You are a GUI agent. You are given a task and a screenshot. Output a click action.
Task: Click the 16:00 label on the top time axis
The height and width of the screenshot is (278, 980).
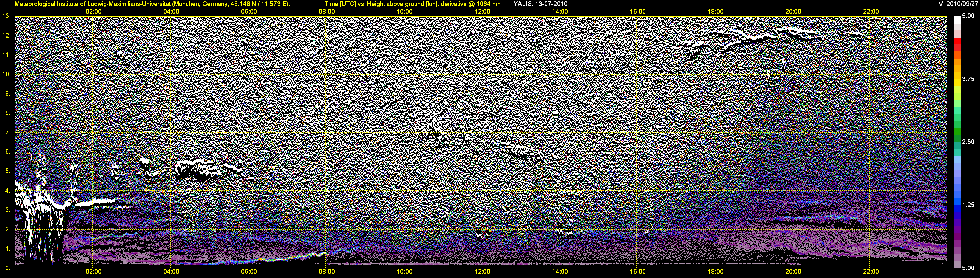point(638,12)
